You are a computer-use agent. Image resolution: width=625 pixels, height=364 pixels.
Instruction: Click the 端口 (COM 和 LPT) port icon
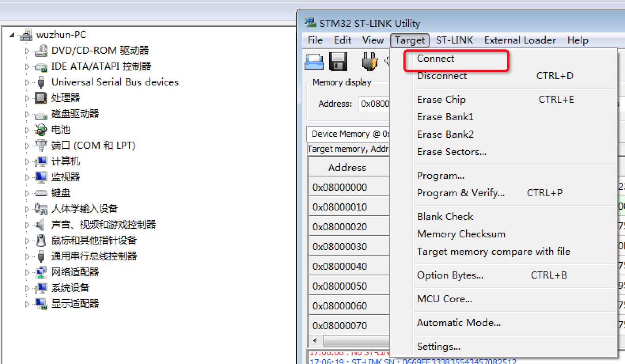click(41, 145)
